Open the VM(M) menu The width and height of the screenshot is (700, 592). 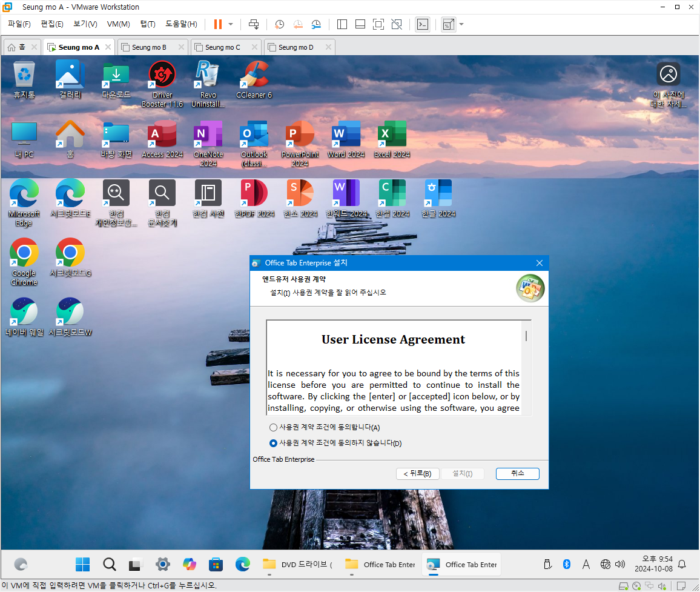click(x=118, y=24)
